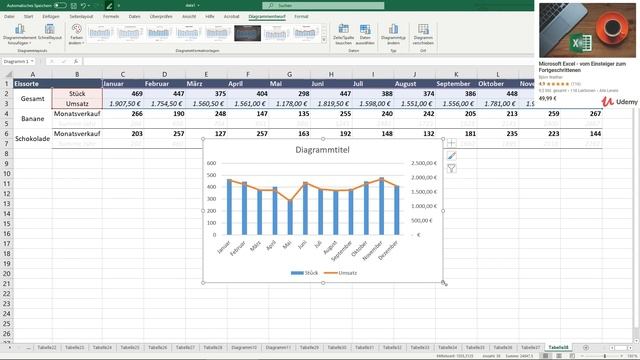Select sheet tab Tabelle29
Image resolution: width=640 pixels, height=360 pixels.
(309, 348)
